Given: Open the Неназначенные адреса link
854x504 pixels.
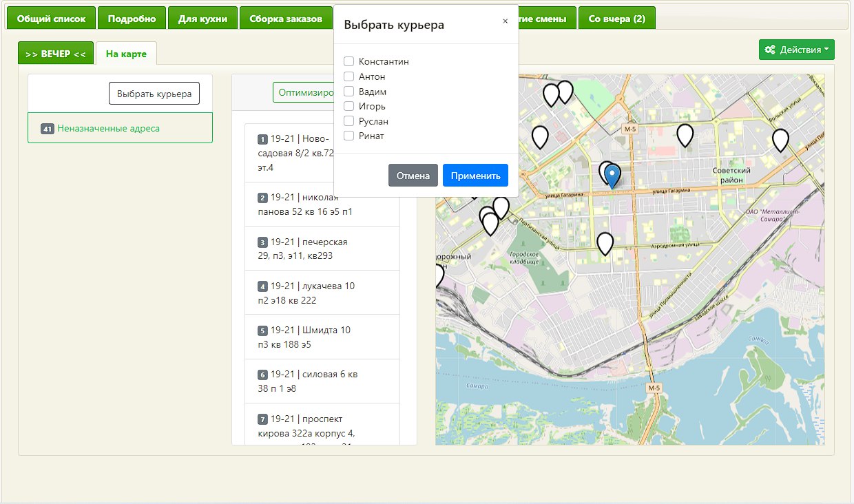Looking at the screenshot, I should 108,129.
